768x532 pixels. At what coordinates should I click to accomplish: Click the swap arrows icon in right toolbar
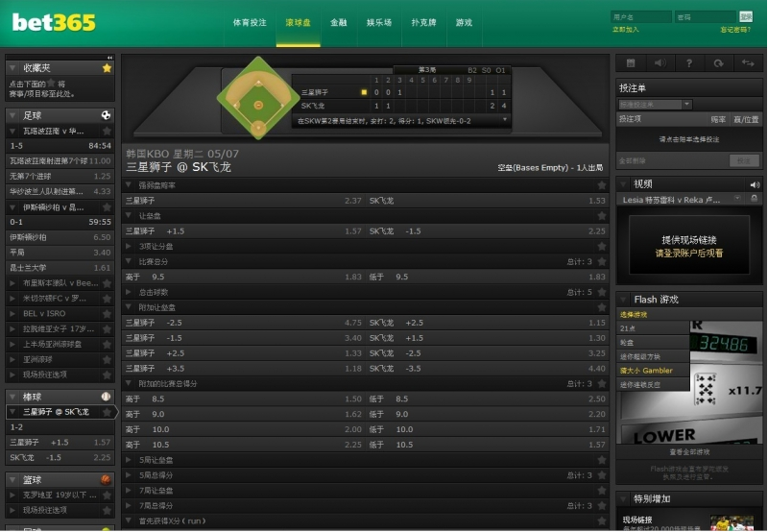coord(748,62)
